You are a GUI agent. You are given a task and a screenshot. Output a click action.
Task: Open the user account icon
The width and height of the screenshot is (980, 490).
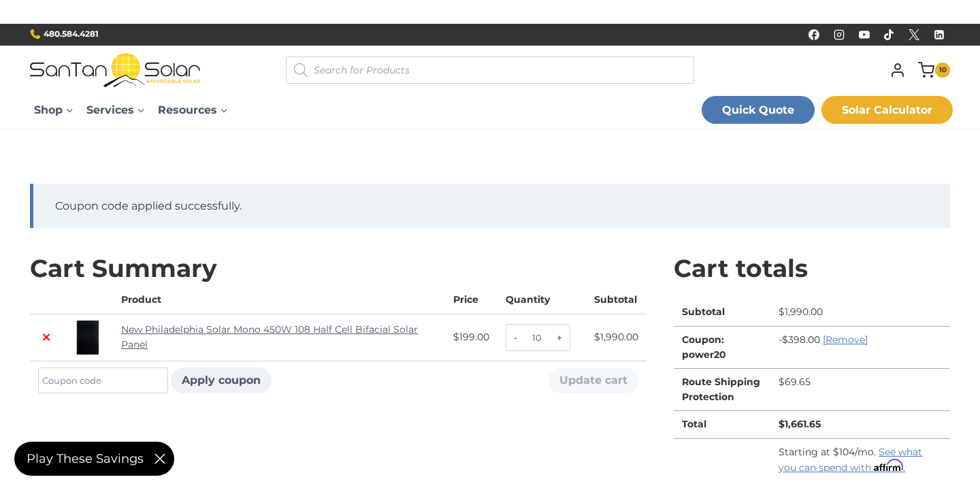click(x=898, y=70)
